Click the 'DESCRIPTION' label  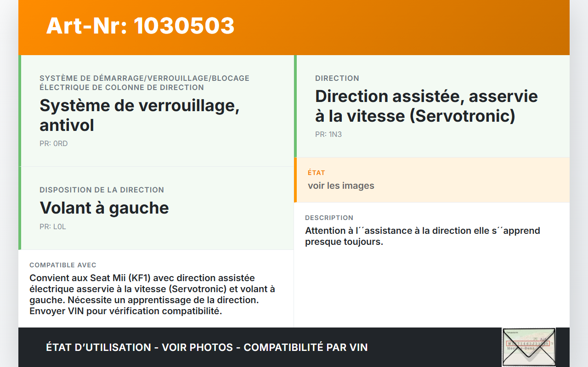(x=329, y=218)
